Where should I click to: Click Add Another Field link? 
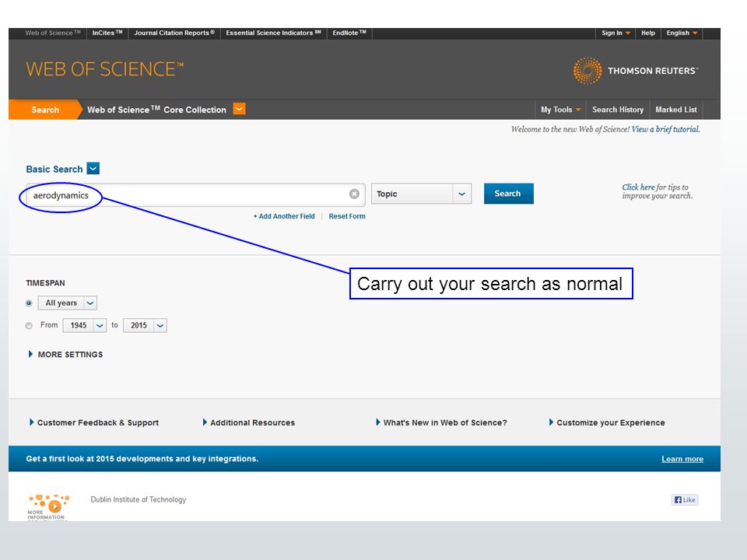point(284,216)
